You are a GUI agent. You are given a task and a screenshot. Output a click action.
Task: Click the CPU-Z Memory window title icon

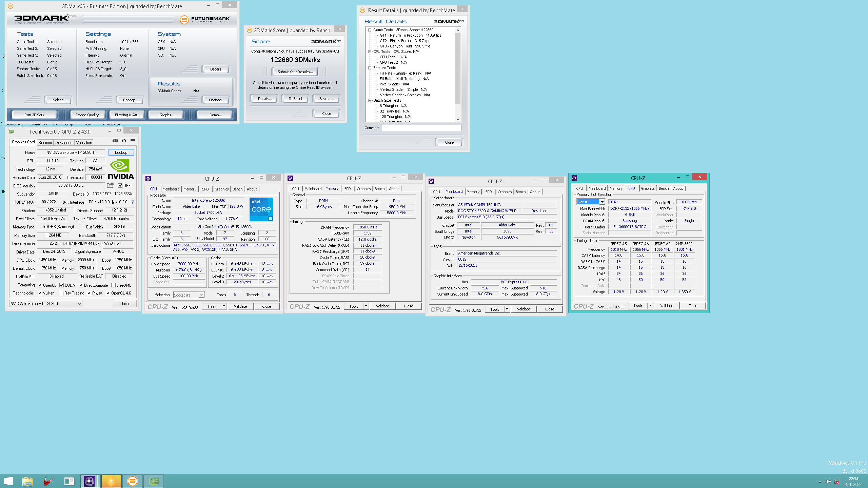[x=290, y=178]
